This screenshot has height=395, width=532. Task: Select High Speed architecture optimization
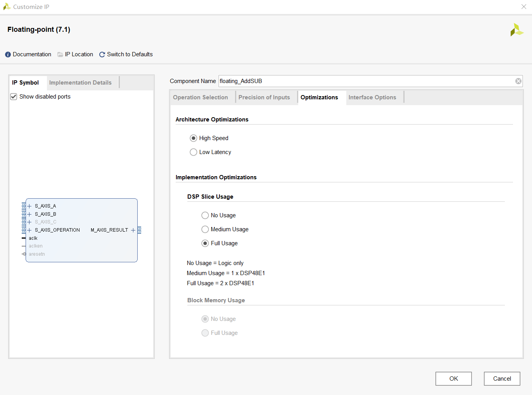[x=193, y=138]
